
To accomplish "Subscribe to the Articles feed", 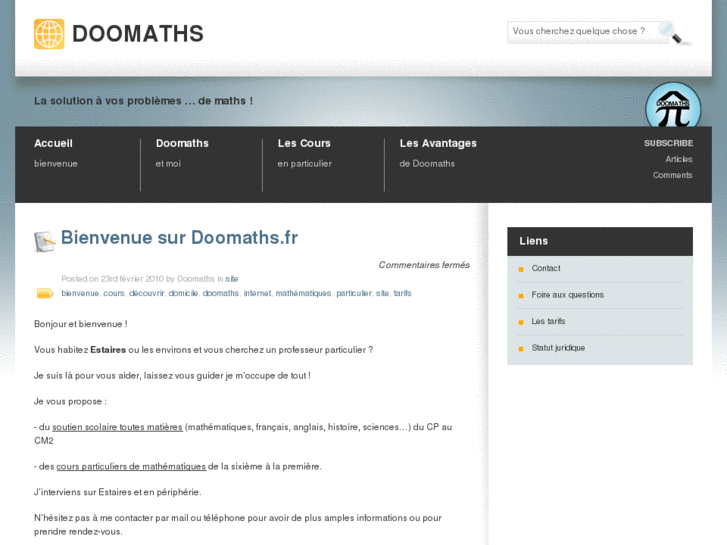I will coord(679,159).
